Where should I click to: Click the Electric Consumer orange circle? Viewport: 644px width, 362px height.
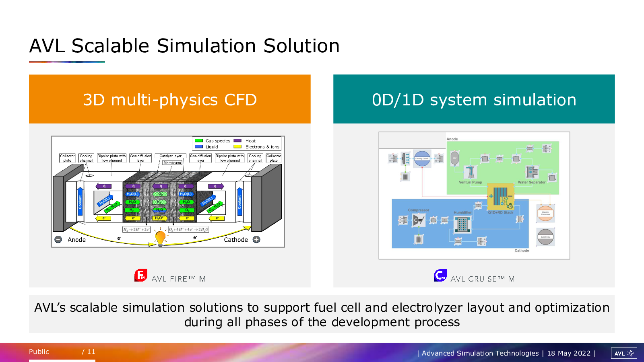pos(545,213)
